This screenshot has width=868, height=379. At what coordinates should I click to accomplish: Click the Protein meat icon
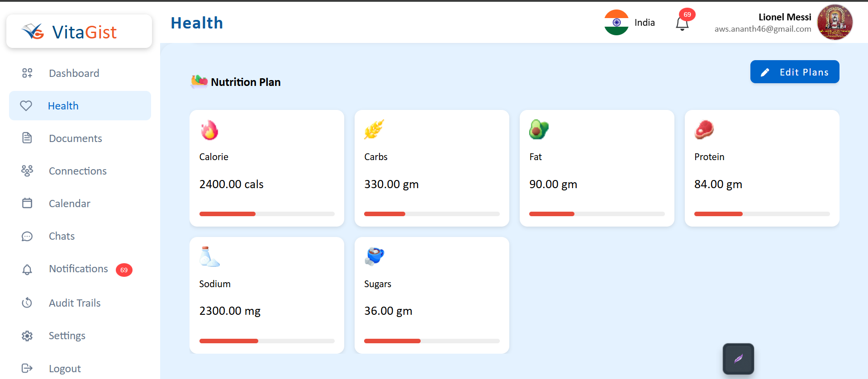(704, 130)
